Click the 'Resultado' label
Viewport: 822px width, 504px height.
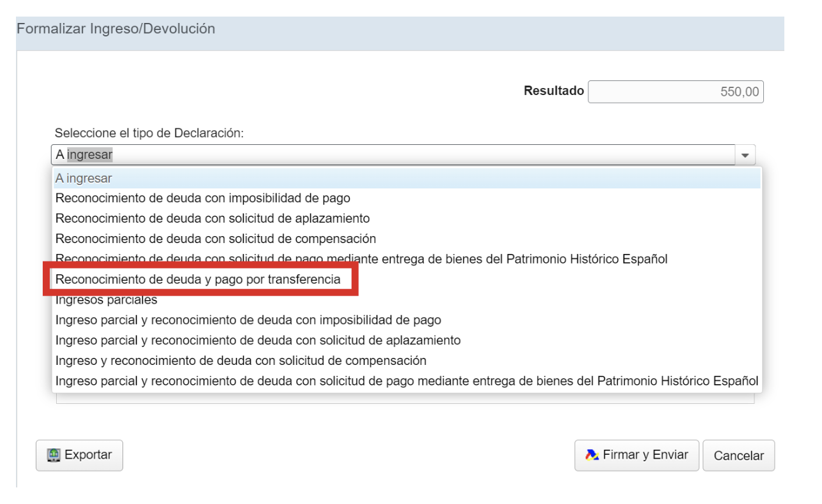554,91
